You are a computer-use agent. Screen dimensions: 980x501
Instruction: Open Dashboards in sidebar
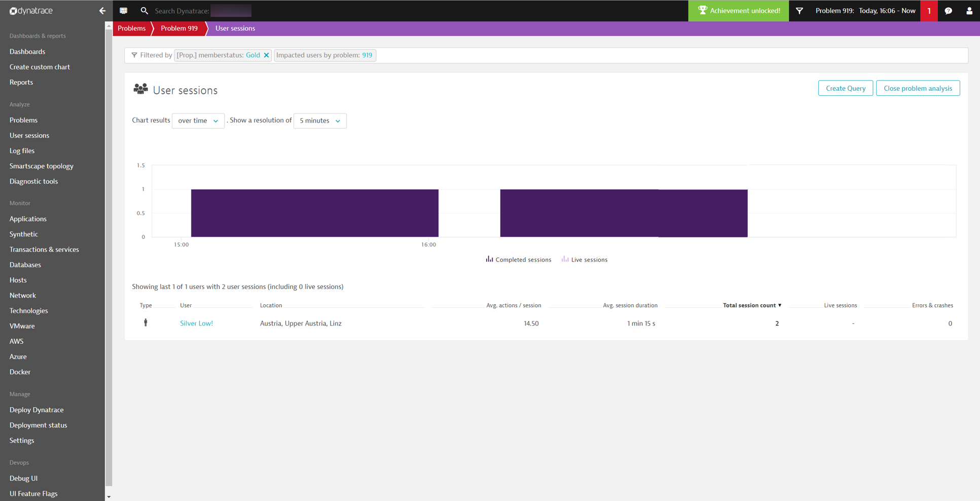tap(27, 52)
